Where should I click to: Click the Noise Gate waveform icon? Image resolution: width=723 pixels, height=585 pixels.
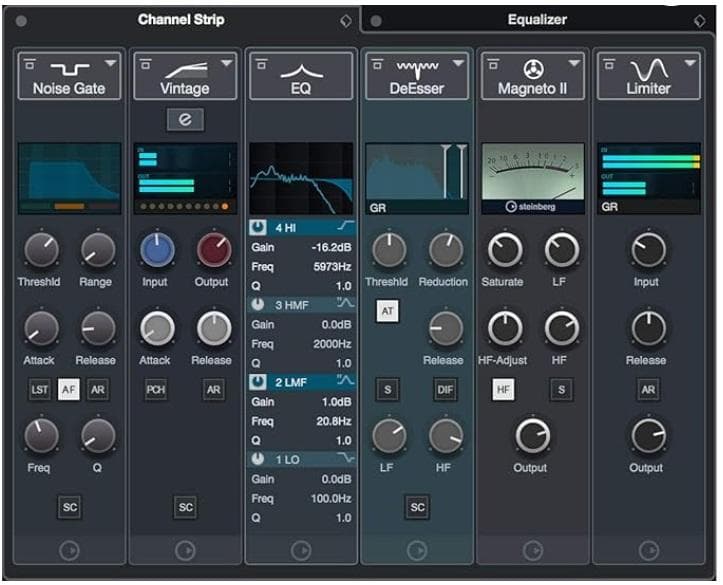tap(70, 69)
